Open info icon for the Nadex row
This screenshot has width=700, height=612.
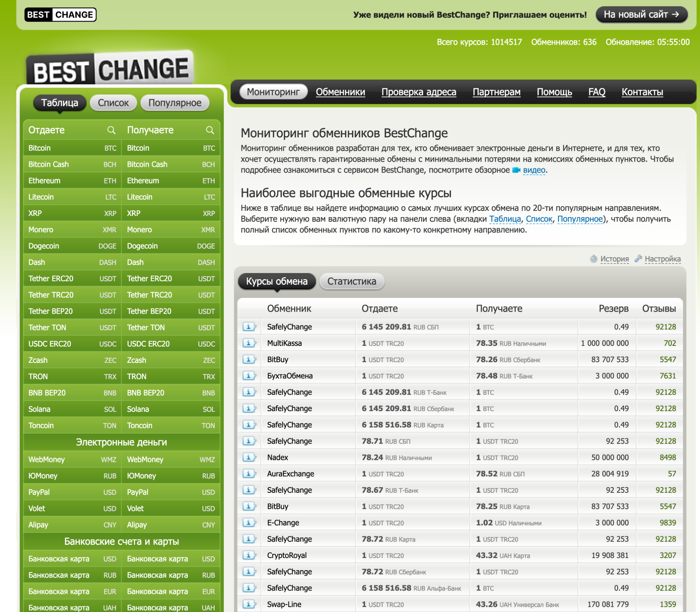click(249, 457)
